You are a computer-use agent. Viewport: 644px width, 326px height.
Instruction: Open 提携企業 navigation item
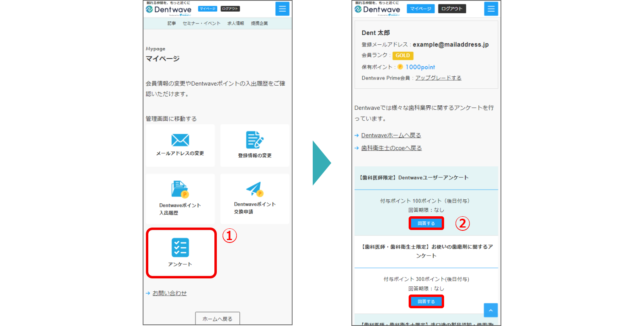coord(260,23)
